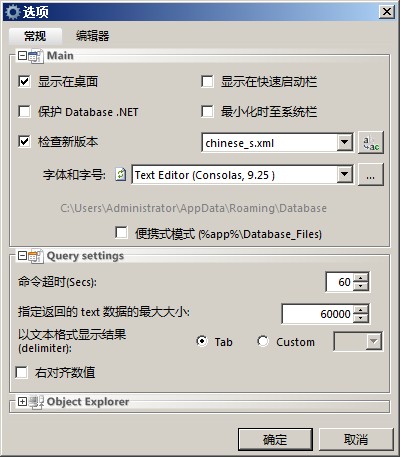Click the gear icon in title bar
This screenshot has height=457, width=400.
pos(13,12)
